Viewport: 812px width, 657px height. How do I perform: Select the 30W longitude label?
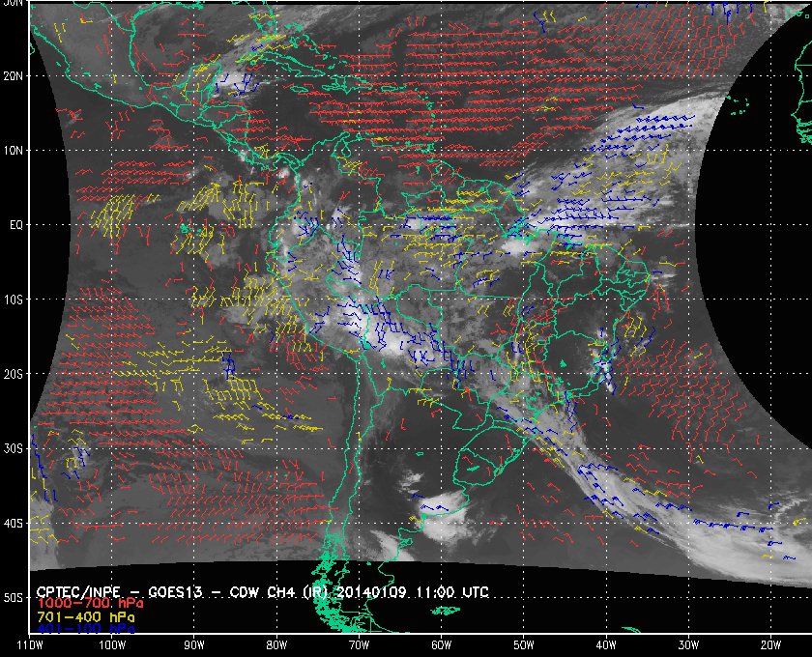coord(688,645)
